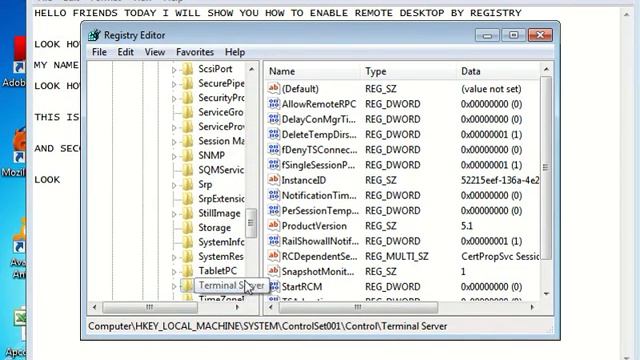The image size is (640, 360).
Task: Expand the Srp key
Action: 174,185
